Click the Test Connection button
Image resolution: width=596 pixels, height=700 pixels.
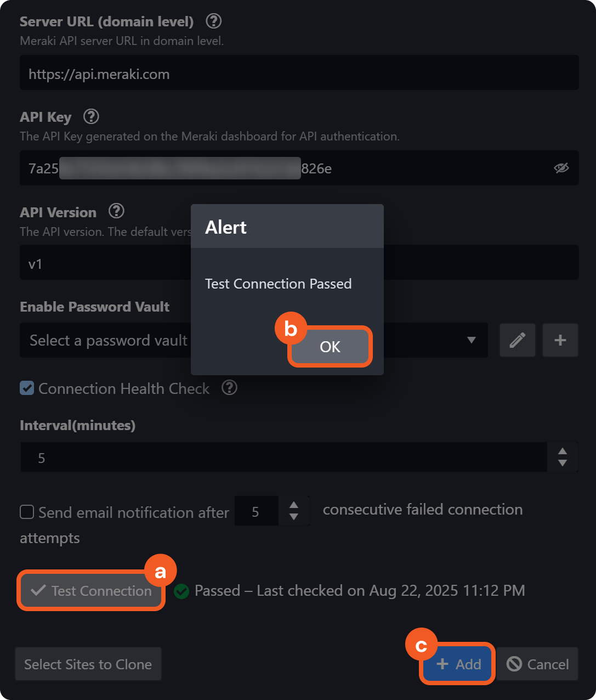(91, 590)
